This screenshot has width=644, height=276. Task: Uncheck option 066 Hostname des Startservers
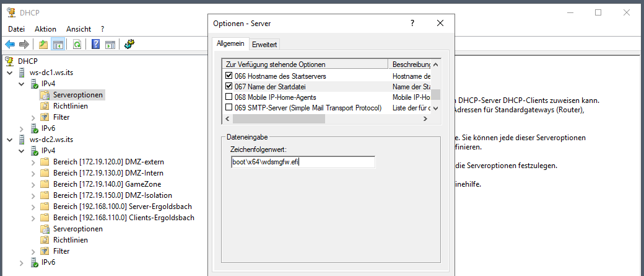[228, 76]
